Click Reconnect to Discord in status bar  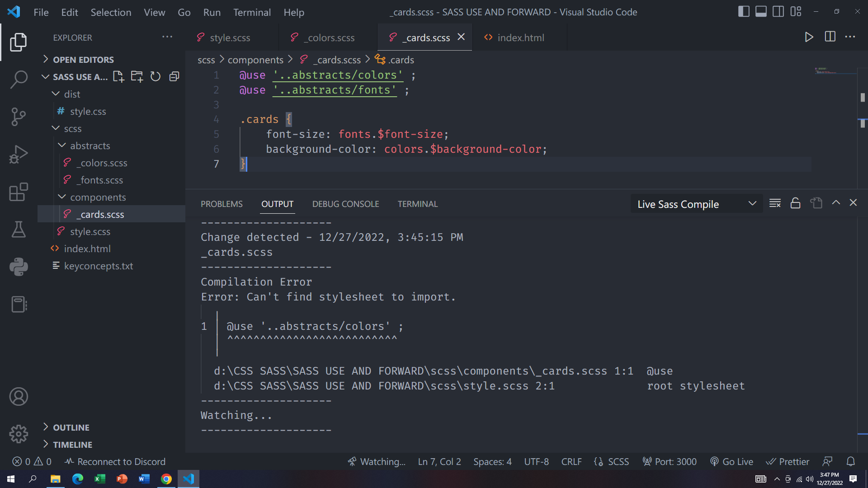[x=115, y=462]
